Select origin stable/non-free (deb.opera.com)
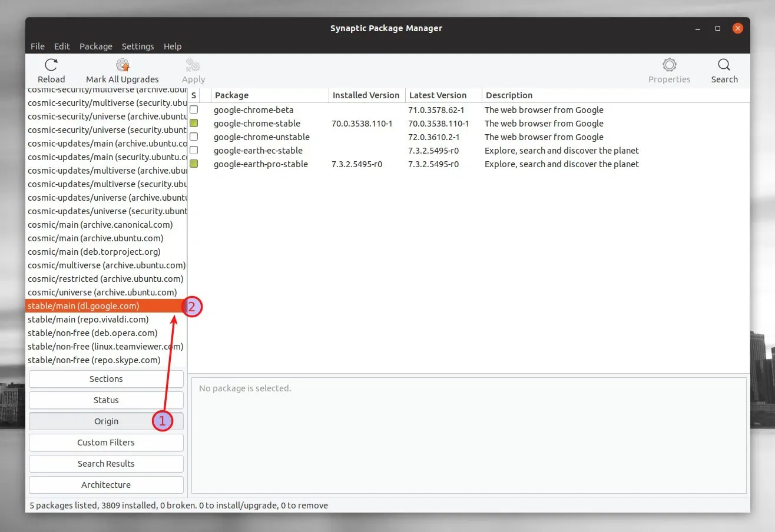This screenshot has height=532, width=775. coord(106,333)
